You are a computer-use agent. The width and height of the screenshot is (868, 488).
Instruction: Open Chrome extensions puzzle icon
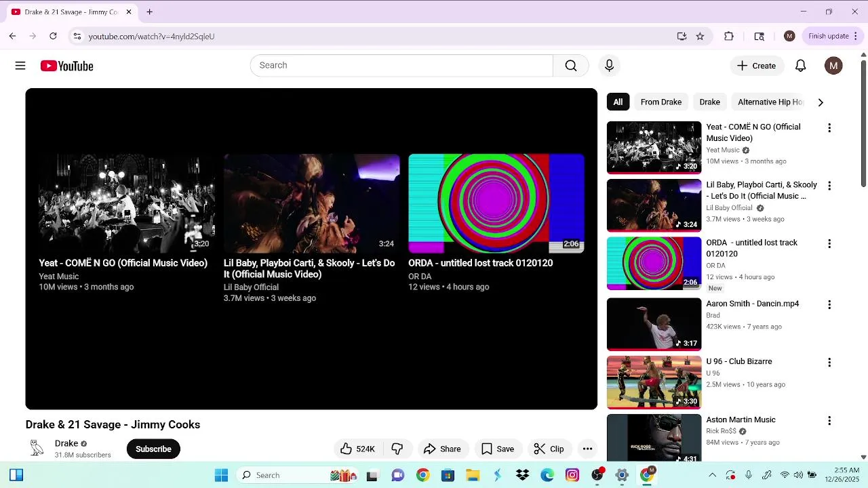coord(729,36)
